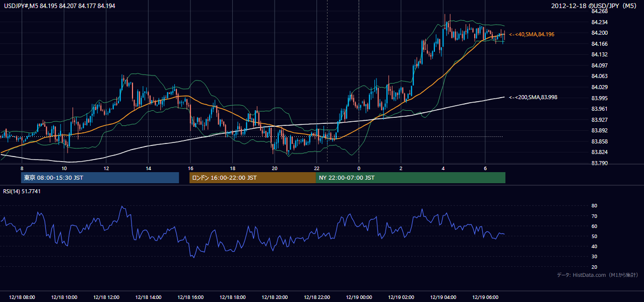Select the ロンドン 16:00-22:00 JST session bar
The width and height of the screenshot is (644, 302).
pos(252,178)
